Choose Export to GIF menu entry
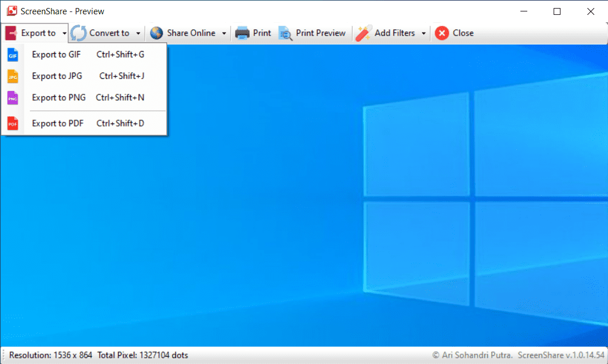This screenshot has height=364, width=608. tap(84, 55)
